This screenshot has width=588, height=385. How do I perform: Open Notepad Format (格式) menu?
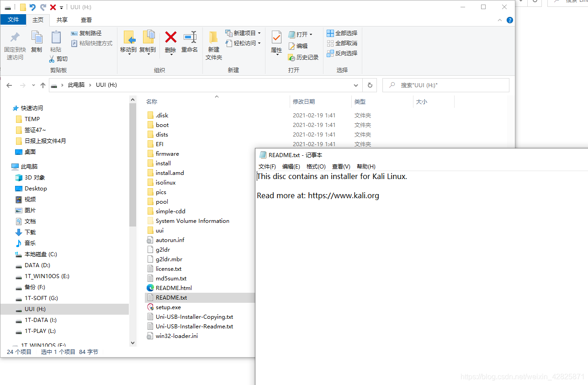pyautogui.click(x=316, y=167)
